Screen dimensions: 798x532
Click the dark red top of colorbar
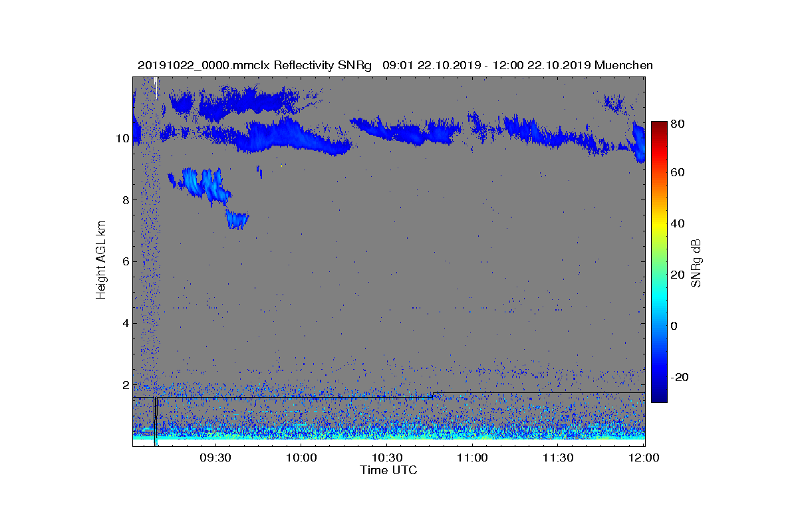coord(659,126)
